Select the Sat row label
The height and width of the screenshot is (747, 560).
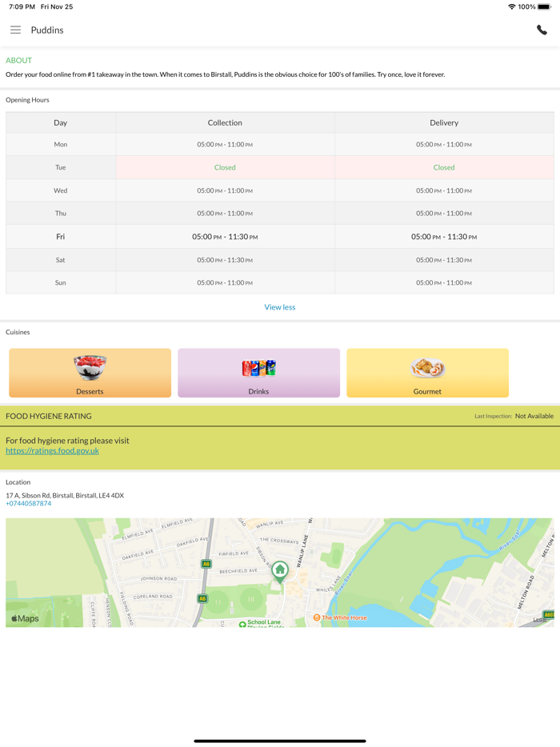click(x=61, y=260)
